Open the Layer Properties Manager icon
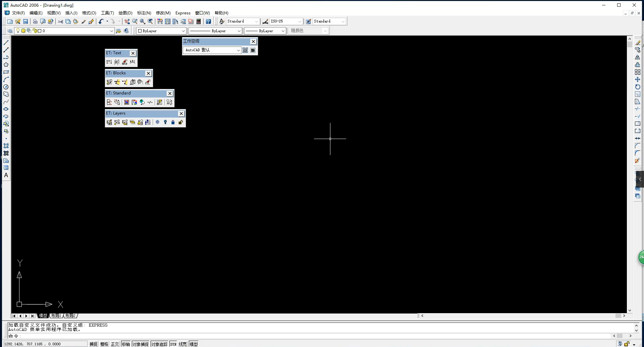644x347 pixels. click(10, 31)
